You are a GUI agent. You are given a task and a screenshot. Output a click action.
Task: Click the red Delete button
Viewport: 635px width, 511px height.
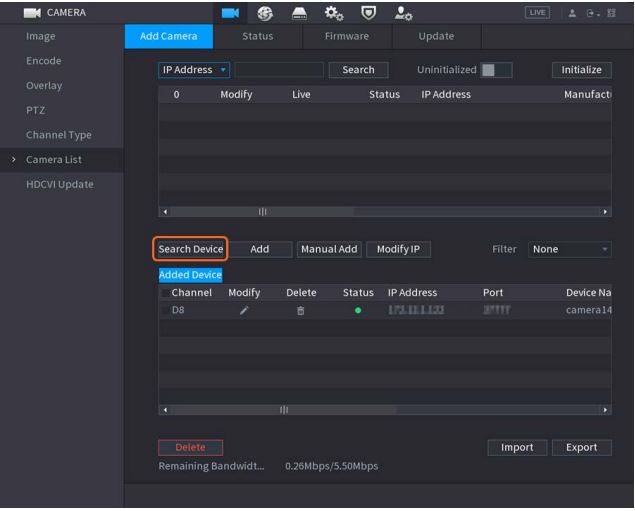tap(190, 447)
